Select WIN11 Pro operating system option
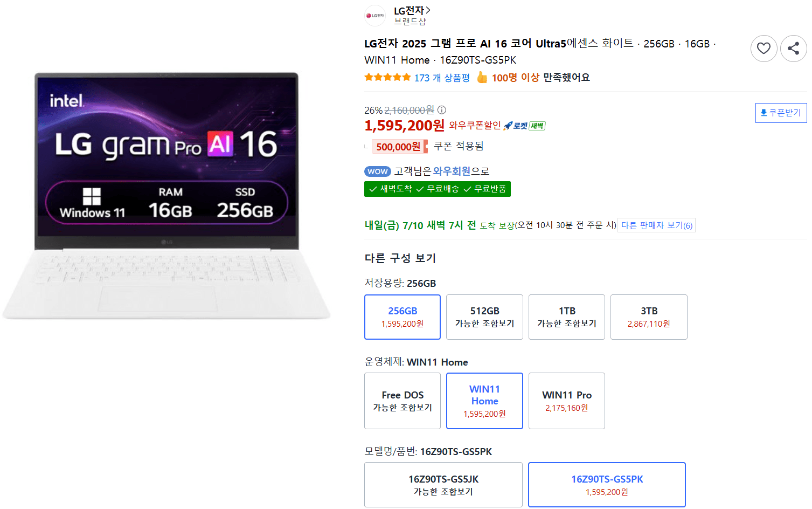This screenshot has width=812, height=509. click(567, 401)
